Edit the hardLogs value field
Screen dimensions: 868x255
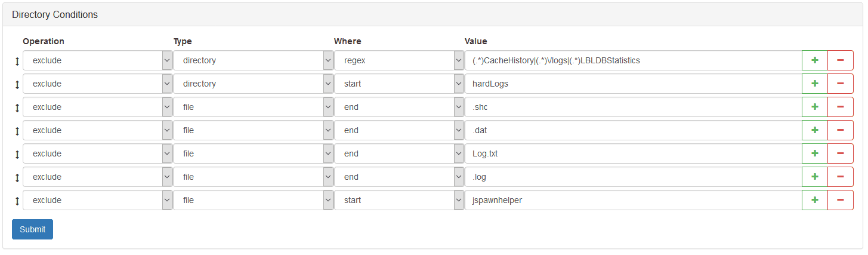(x=633, y=84)
